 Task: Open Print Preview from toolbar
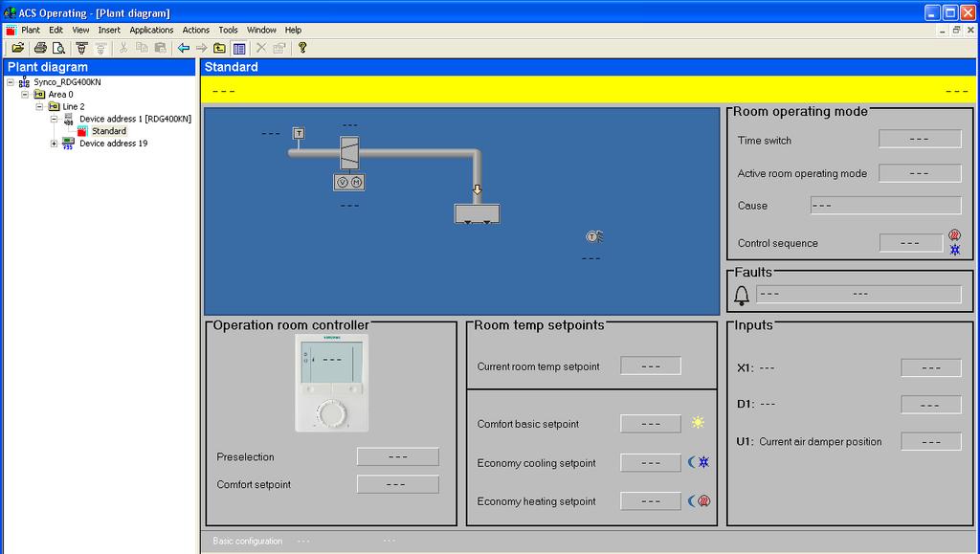click(x=58, y=48)
